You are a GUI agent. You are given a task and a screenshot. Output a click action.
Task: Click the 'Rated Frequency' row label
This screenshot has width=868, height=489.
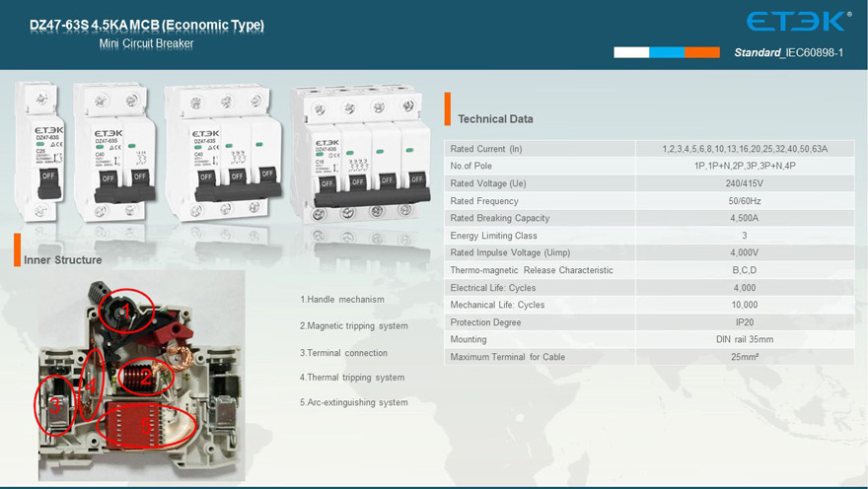point(484,201)
